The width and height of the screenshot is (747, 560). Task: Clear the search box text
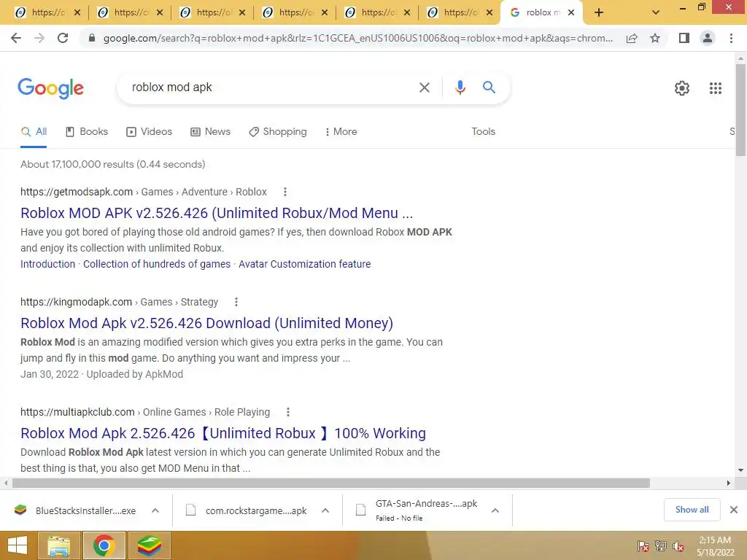[x=424, y=87]
